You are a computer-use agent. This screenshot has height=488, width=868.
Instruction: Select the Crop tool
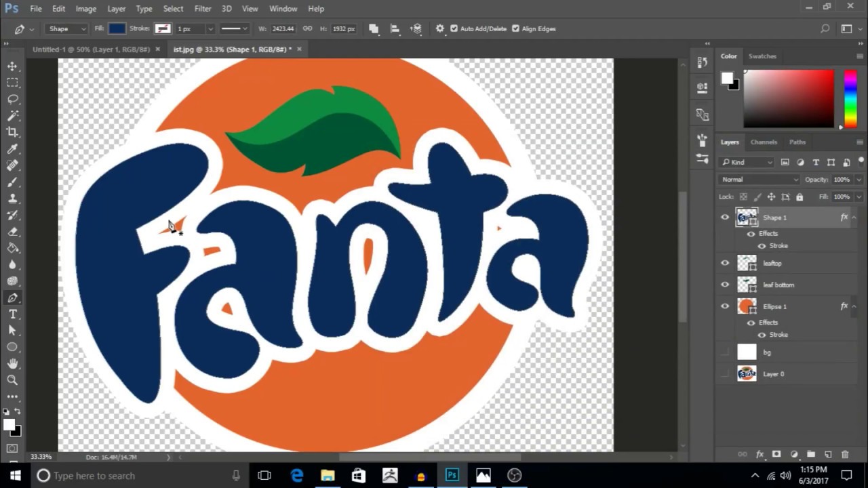pos(12,132)
